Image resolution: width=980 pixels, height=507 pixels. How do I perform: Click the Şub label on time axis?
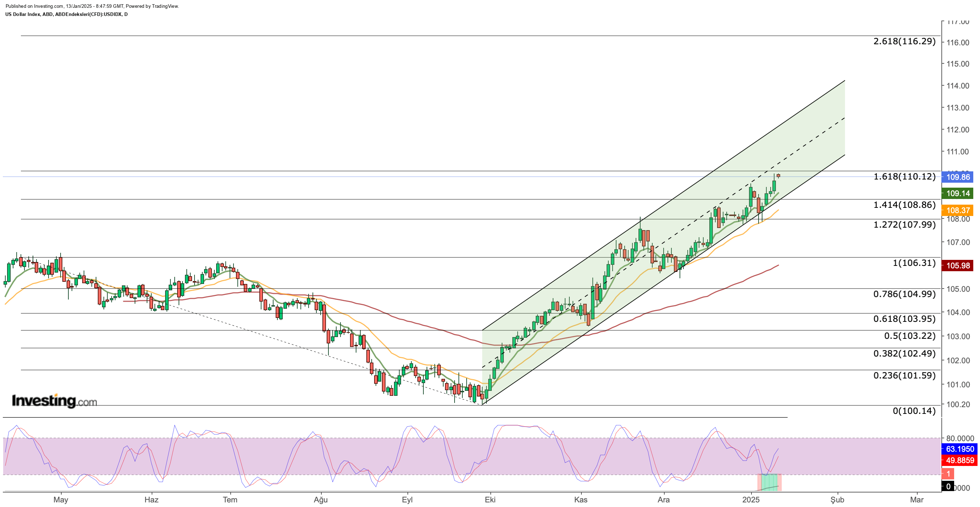837,500
